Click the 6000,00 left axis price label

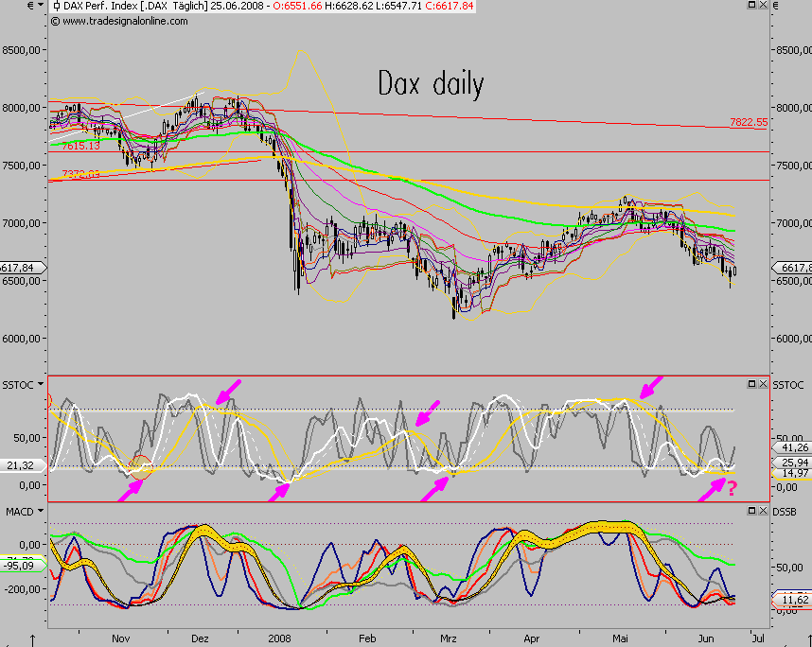21,339
